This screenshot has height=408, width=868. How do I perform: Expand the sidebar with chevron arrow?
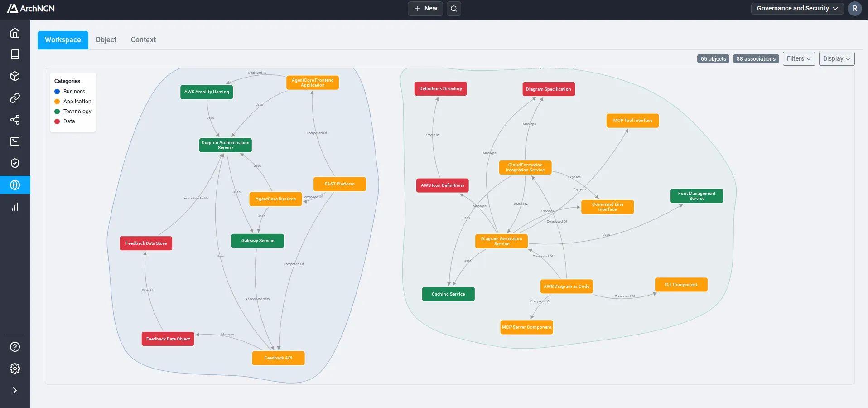pyautogui.click(x=15, y=390)
